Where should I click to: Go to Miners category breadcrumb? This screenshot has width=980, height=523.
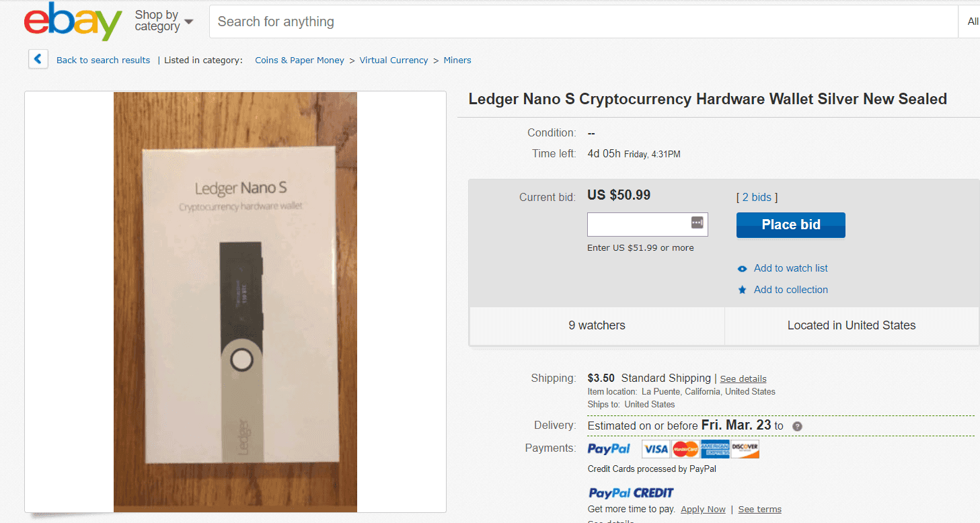(x=457, y=60)
